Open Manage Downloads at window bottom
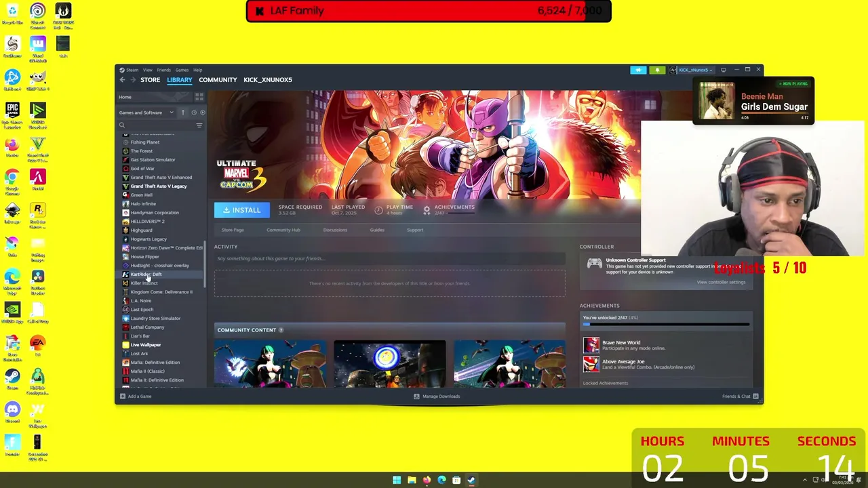The height and width of the screenshot is (488, 868). click(437, 396)
